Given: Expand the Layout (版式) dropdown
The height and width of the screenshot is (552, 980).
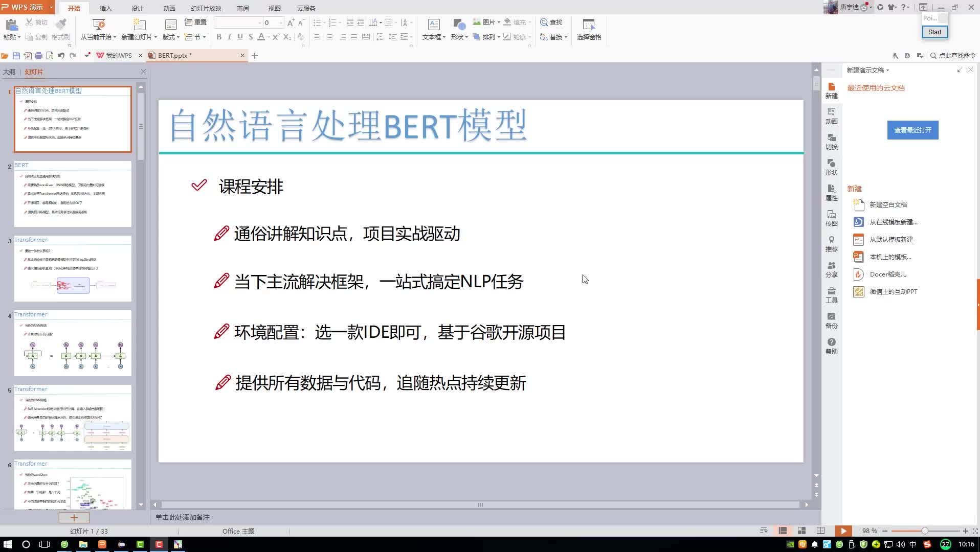Looking at the screenshot, I should (178, 37).
